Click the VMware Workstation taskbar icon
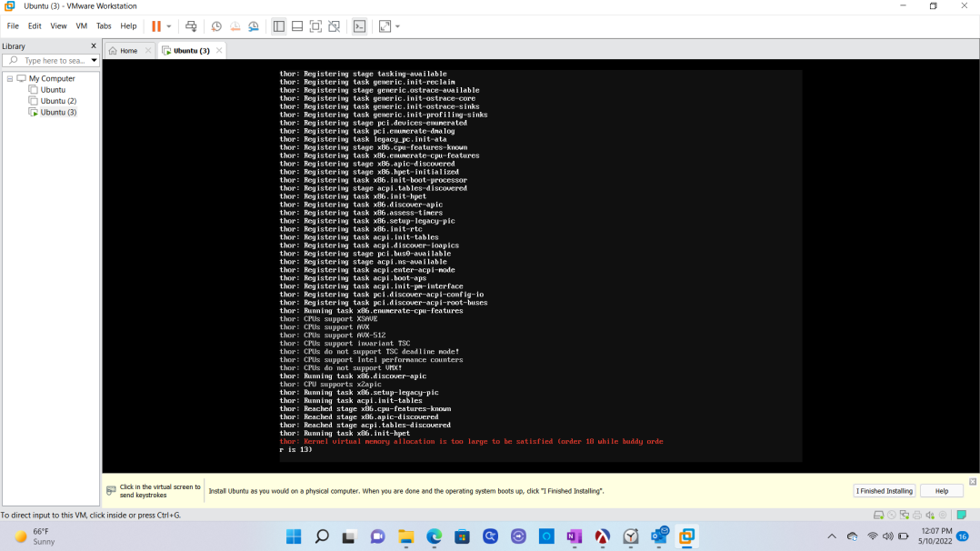Viewport: 980px width, 551px height. (x=687, y=536)
